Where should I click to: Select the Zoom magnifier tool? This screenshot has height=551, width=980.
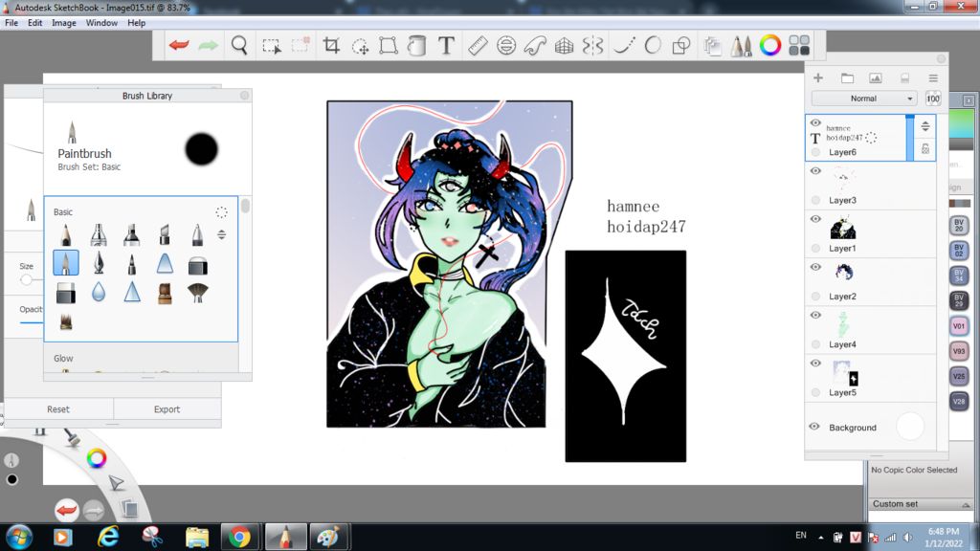(x=238, y=45)
